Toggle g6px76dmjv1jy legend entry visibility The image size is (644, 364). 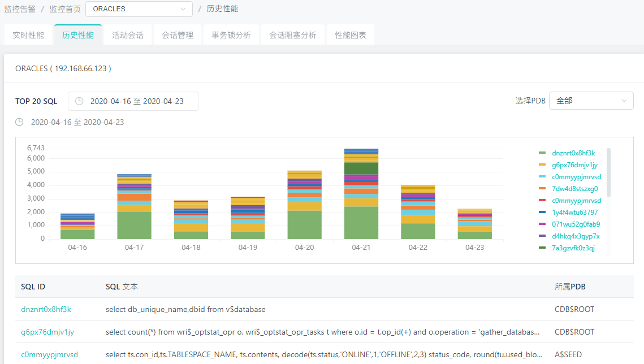tap(574, 165)
